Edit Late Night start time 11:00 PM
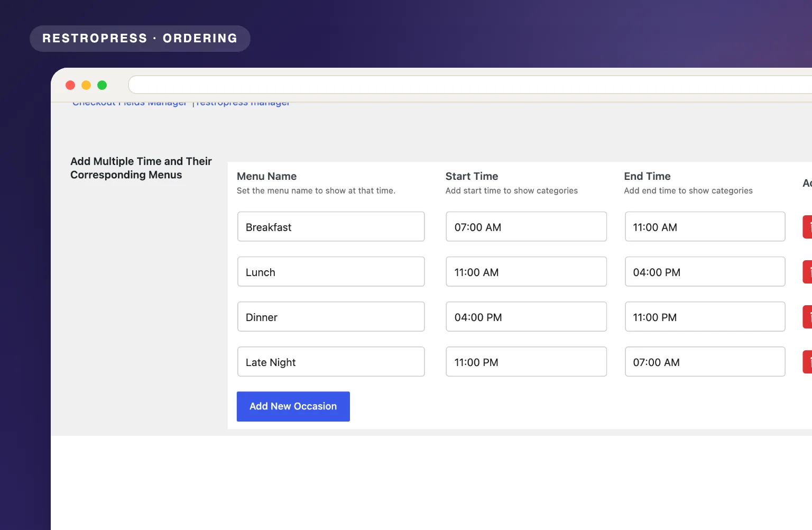 coord(526,361)
